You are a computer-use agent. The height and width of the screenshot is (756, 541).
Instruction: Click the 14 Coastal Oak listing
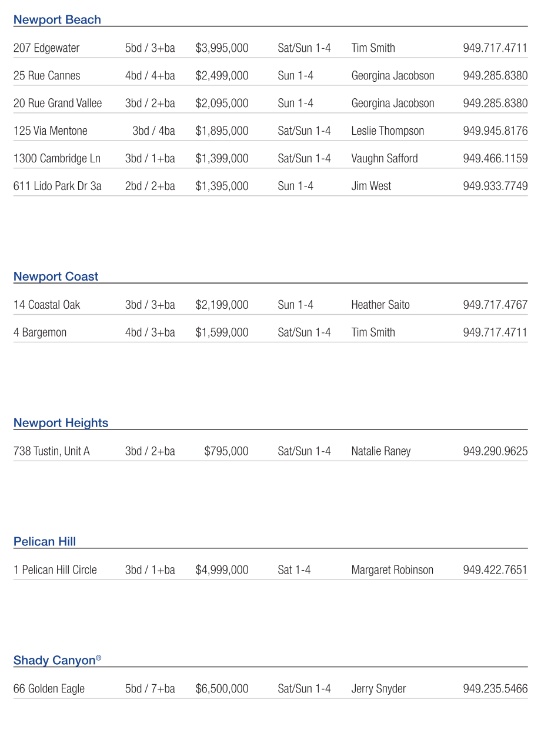[x=46, y=305]
